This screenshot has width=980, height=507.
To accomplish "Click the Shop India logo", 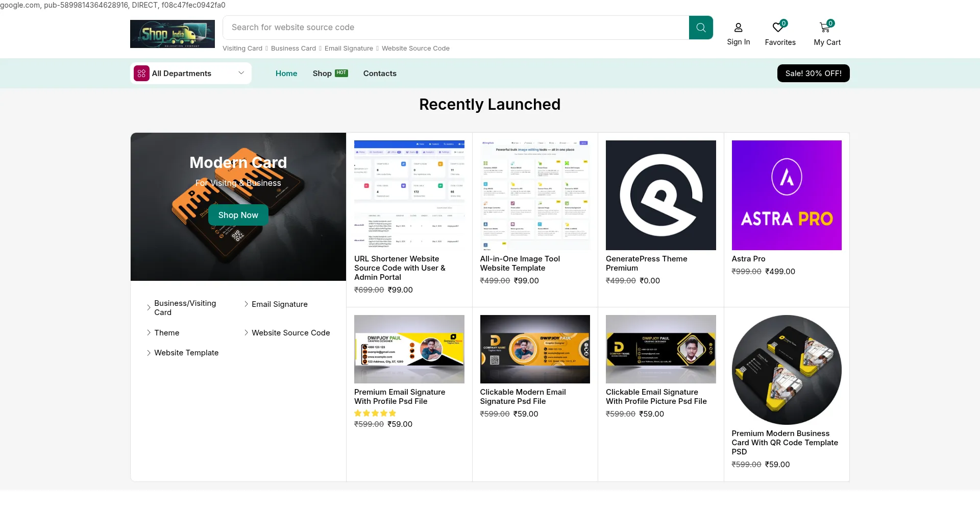I will point(172,34).
